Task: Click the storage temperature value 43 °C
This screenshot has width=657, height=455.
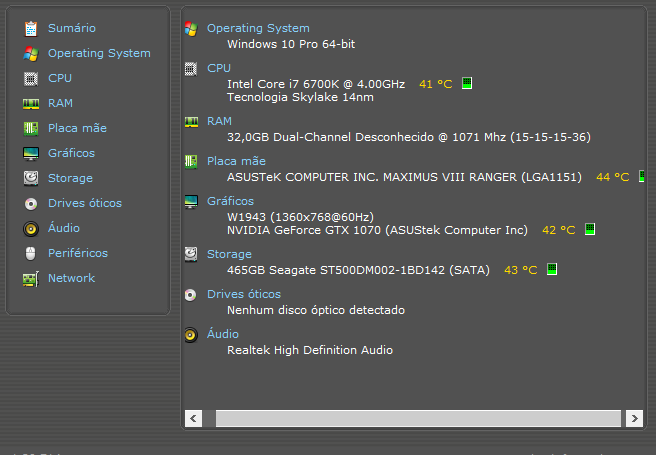Action: 520,270
